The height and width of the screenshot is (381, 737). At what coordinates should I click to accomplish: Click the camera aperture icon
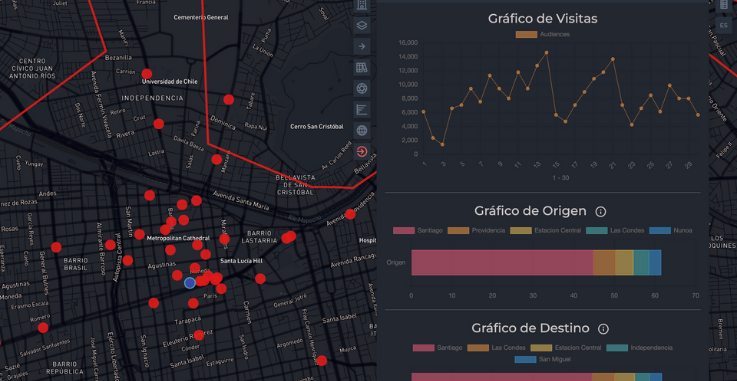coord(361,89)
